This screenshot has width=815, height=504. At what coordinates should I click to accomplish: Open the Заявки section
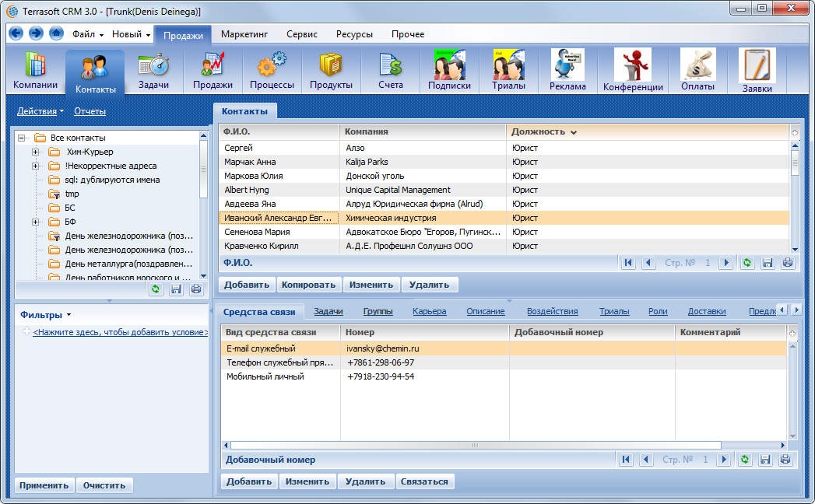click(757, 71)
